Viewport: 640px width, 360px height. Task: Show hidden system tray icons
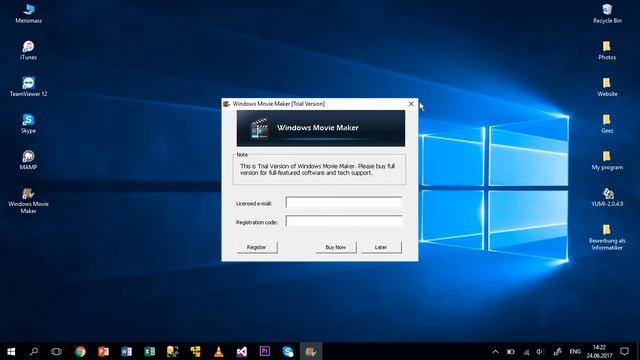pyautogui.click(x=495, y=351)
